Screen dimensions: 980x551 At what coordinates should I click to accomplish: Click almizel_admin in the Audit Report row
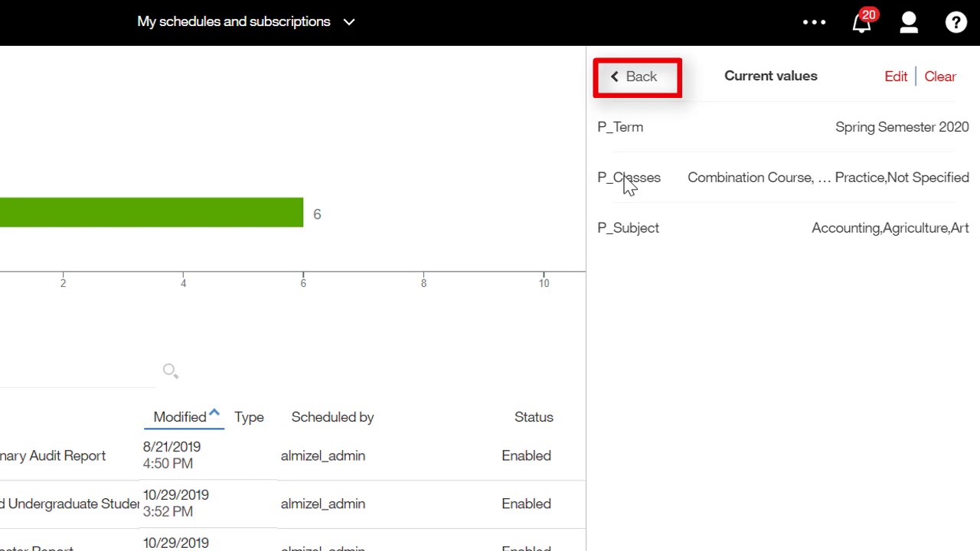pos(322,455)
